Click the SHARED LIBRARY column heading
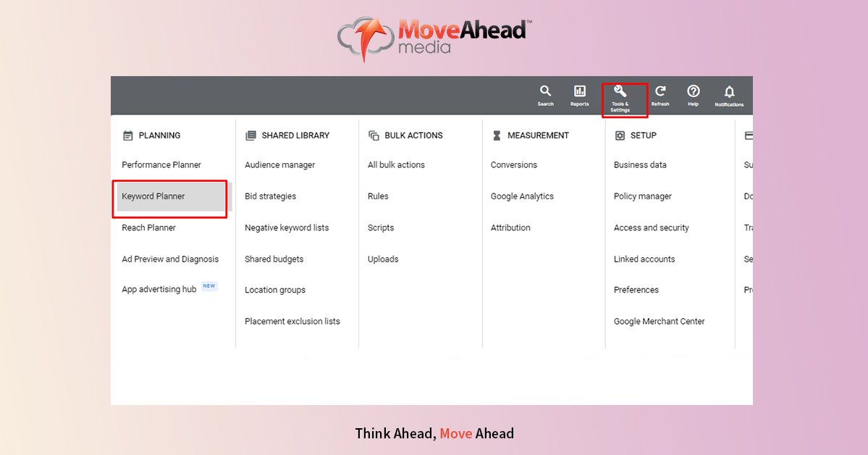This screenshot has width=868, height=455. click(x=295, y=135)
